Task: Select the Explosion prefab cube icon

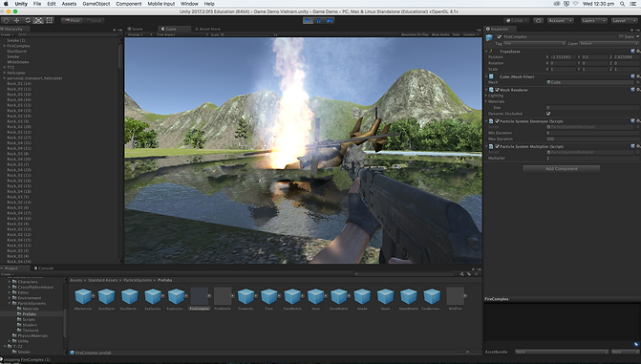Action: [153, 296]
